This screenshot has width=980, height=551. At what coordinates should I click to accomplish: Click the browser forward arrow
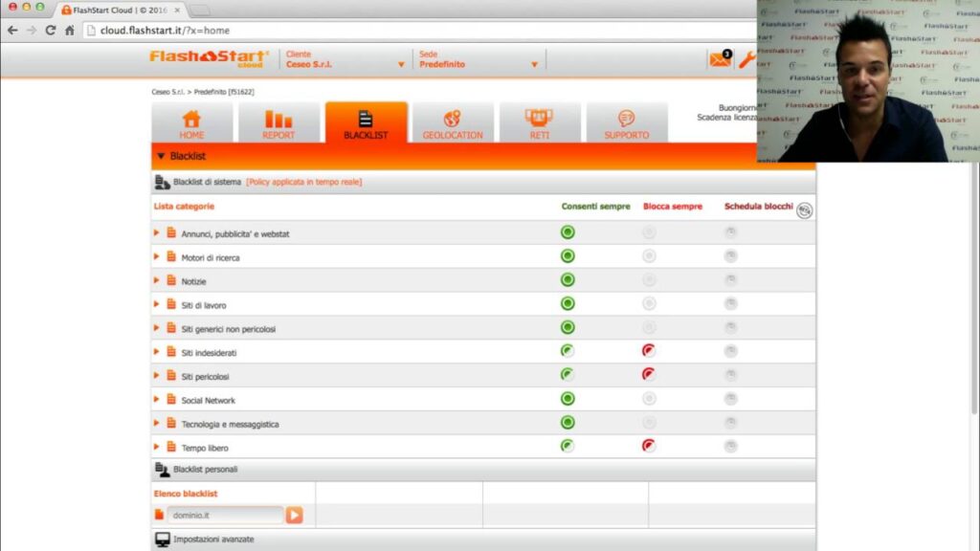pos(32,30)
